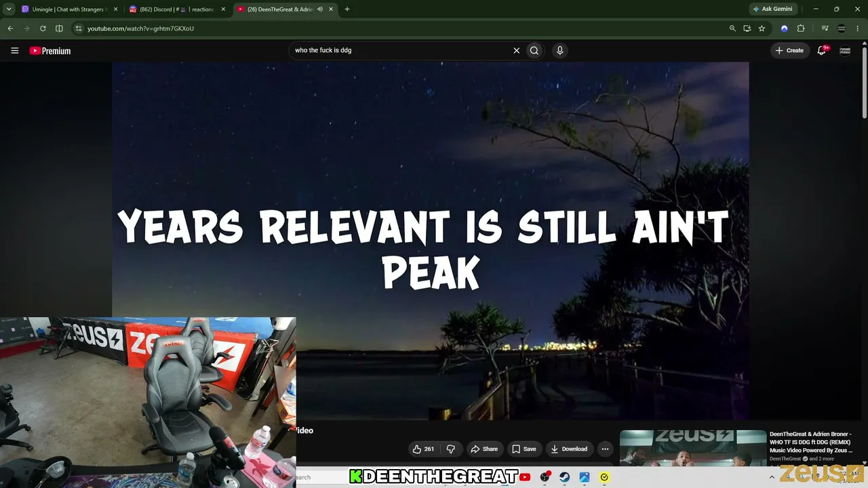The image size is (868, 488).
Task: Expand the tab search dropdown
Action: pyautogui.click(x=9, y=9)
